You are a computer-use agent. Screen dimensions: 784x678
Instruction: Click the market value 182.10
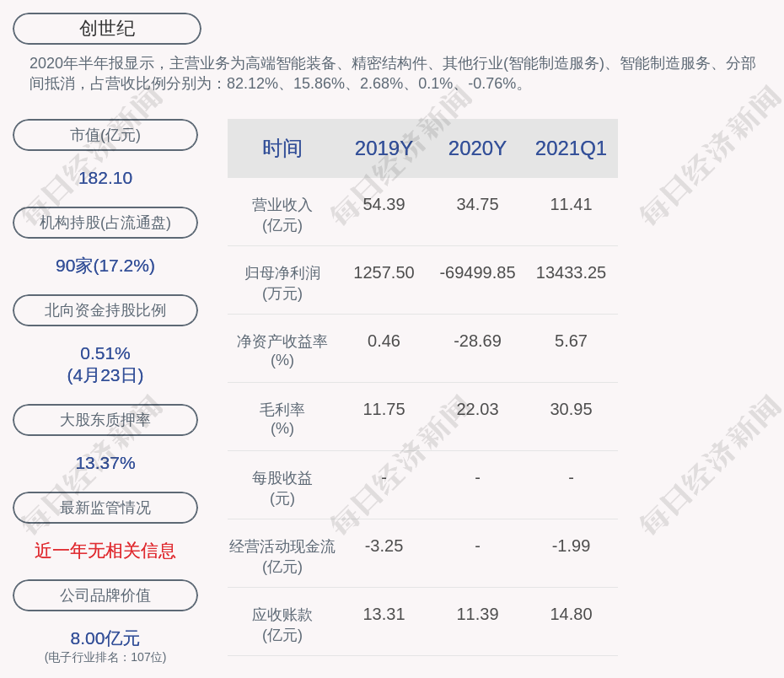(x=105, y=178)
